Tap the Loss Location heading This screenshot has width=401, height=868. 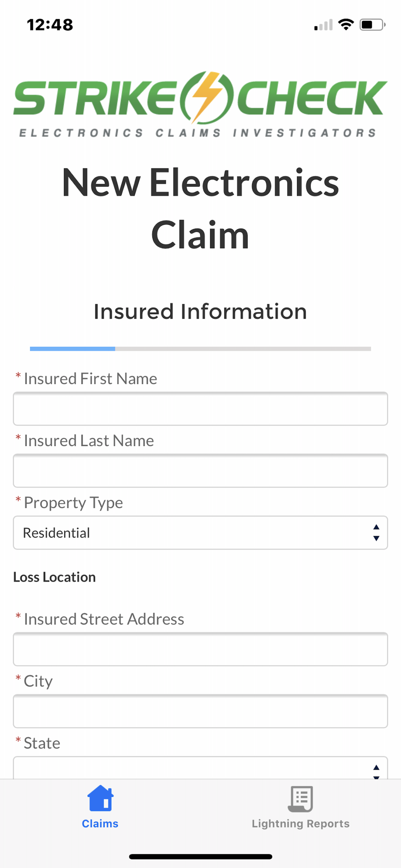coord(54,577)
